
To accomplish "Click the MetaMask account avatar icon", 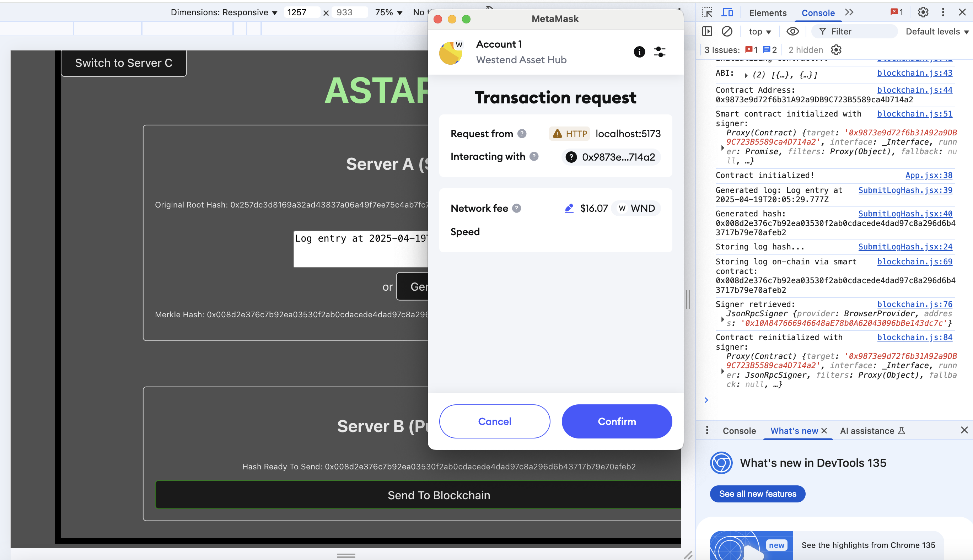I will click(450, 53).
